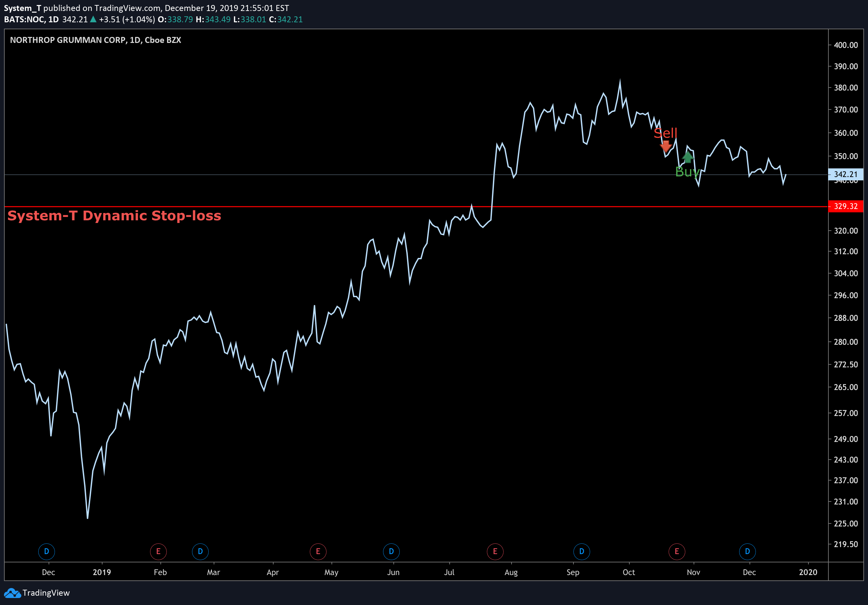This screenshot has height=605, width=868.
Task: Click the D dividend marker above first Dec label
Action: [x=47, y=551]
